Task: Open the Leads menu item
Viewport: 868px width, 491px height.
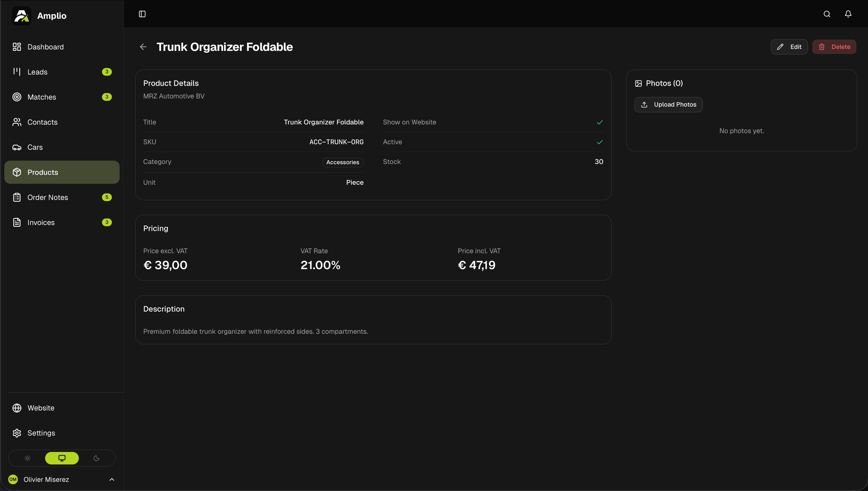Action: (37, 72)
